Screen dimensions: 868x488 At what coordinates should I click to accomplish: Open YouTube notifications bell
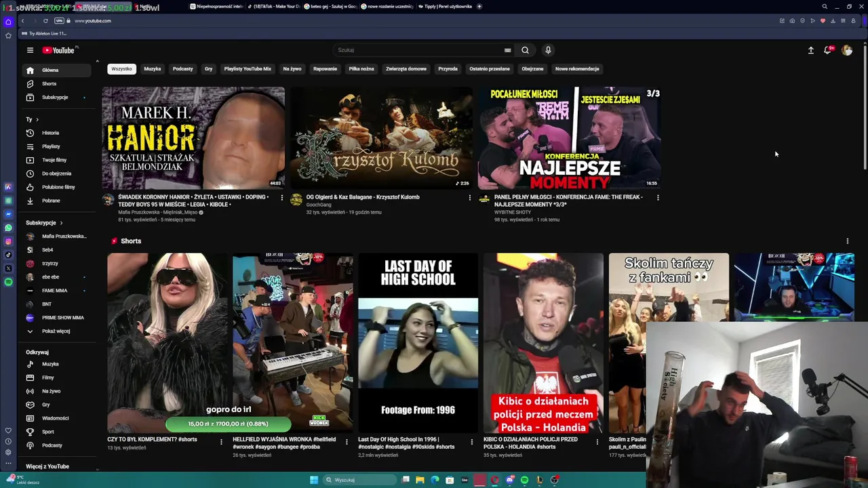coord(828,50)
